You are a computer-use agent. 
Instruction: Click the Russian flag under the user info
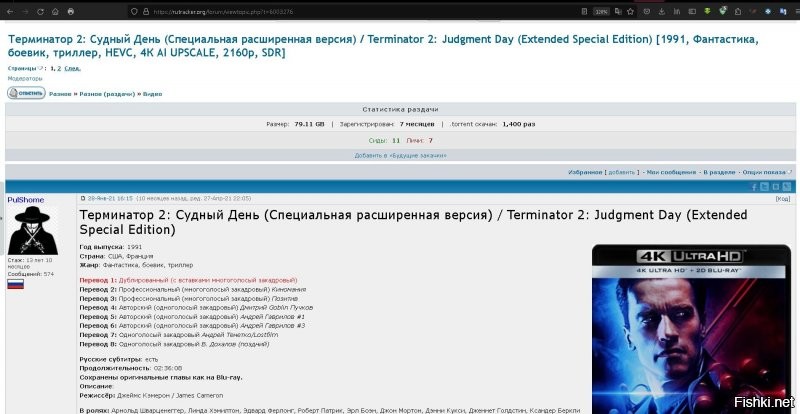coord(15,284)
